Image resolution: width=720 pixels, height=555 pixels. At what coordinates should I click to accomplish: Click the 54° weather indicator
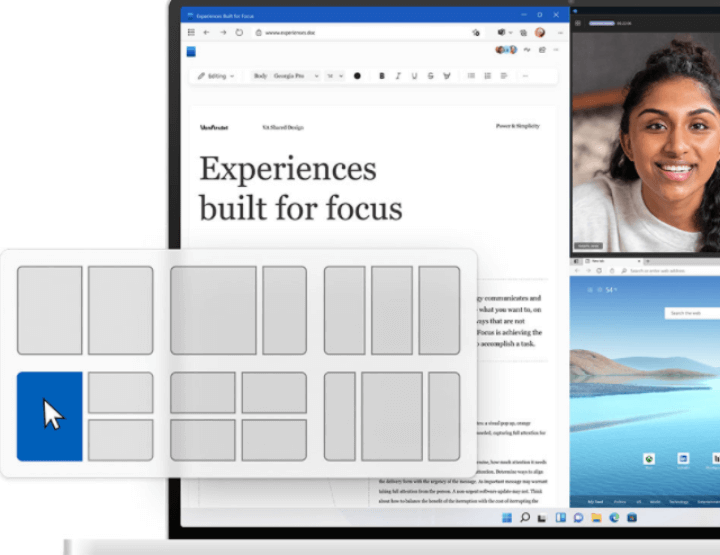click(x=611, y=290)
